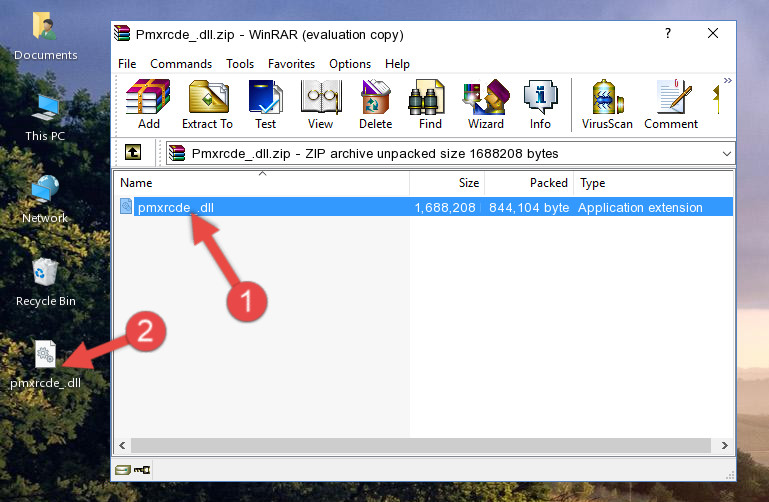Open the Help menu
This screenshot has height=502, width=769.
click(x=397, y=64)
